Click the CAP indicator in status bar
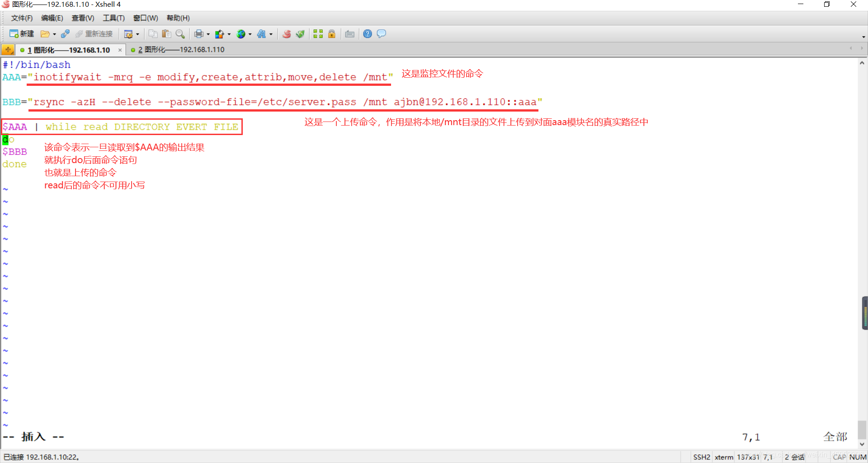 point(839,457)
